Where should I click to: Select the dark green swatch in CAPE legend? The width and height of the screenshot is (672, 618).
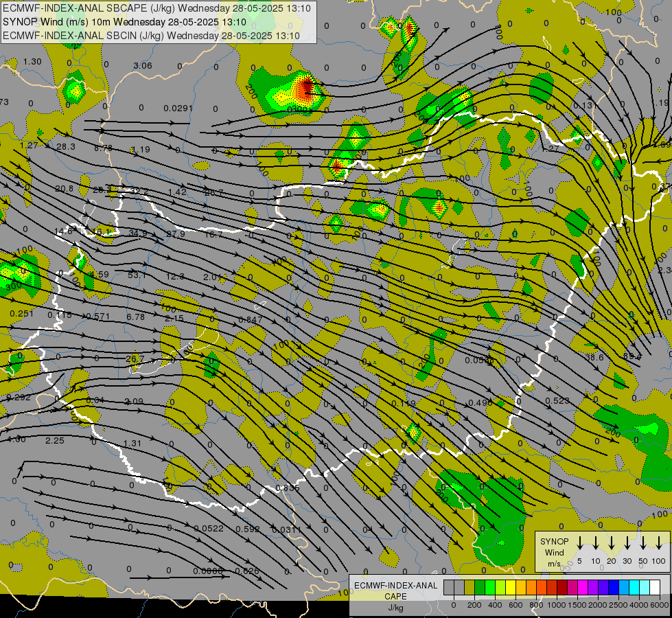click(480, 588)
